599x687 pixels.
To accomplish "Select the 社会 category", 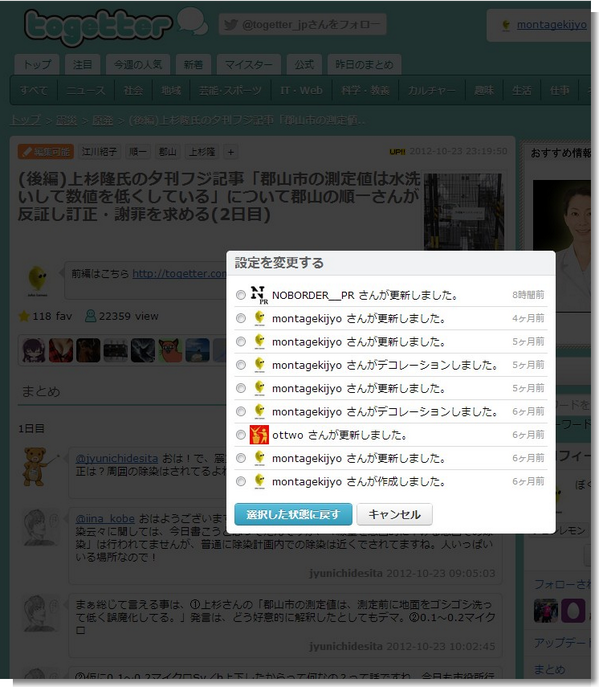I will [x=133, y=90].
